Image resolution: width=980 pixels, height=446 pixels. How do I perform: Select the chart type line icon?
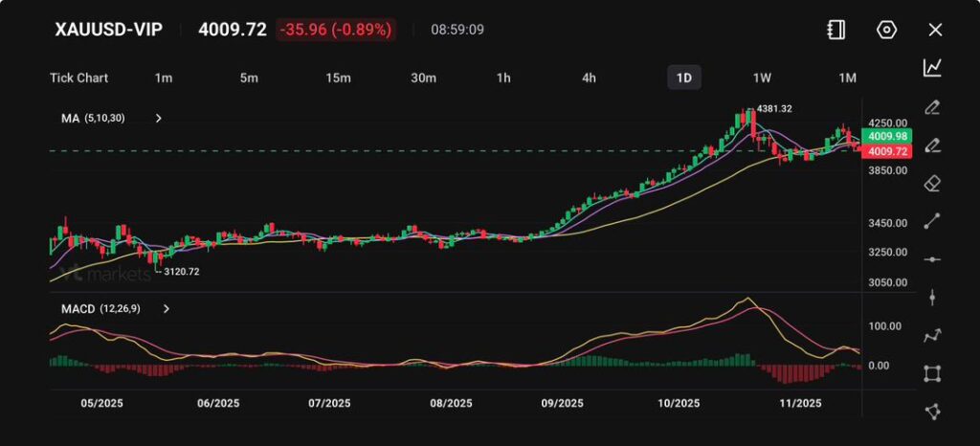pyautogui.click(x=932, y=68)
